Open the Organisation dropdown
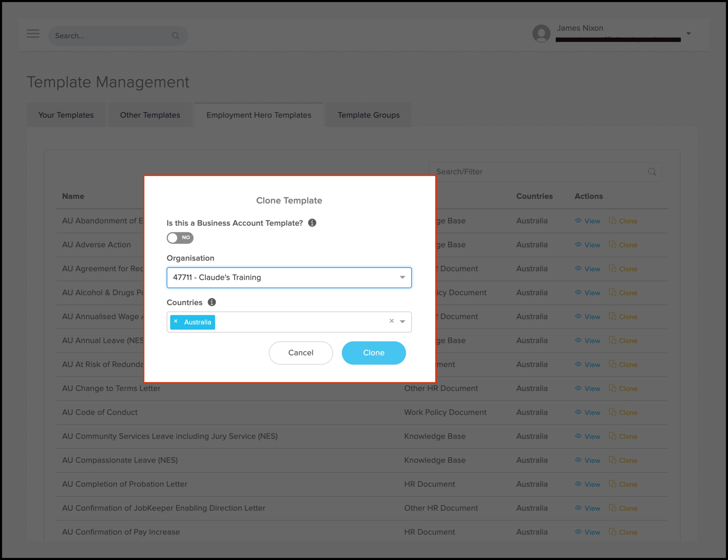 (289, 277)
